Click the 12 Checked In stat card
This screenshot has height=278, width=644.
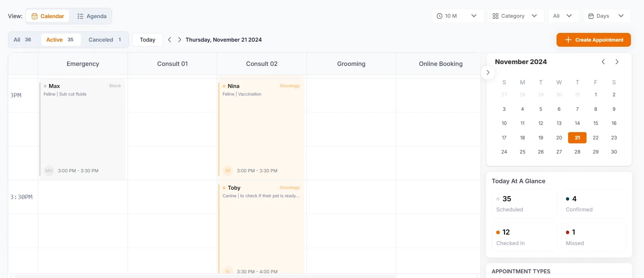pos(524,237)
